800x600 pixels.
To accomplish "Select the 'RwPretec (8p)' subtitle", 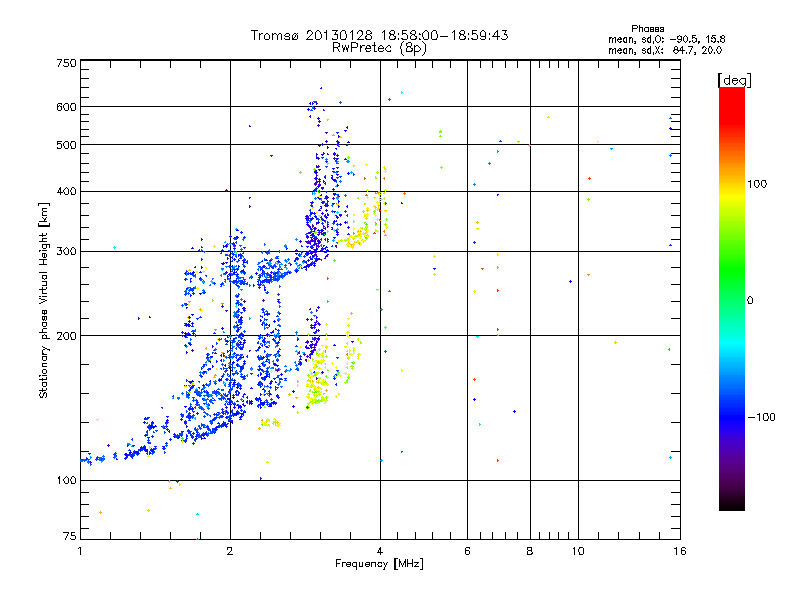I will 379,48.
